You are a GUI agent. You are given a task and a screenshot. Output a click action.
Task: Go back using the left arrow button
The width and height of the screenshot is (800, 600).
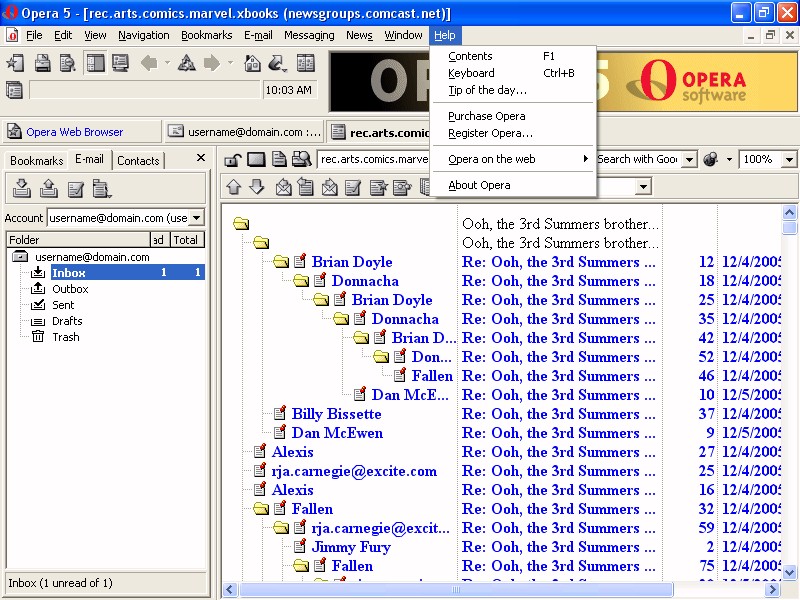pyautogui.click(x=149, y=63)
